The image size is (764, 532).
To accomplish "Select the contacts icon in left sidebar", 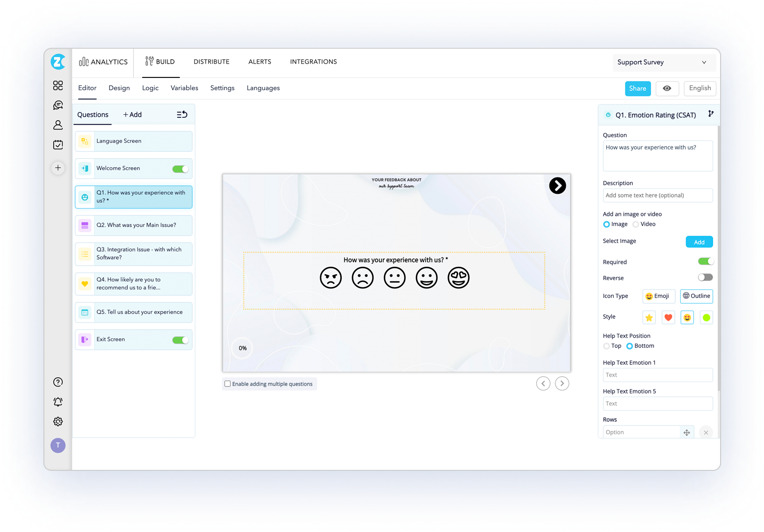I will [x=58, y=125].
